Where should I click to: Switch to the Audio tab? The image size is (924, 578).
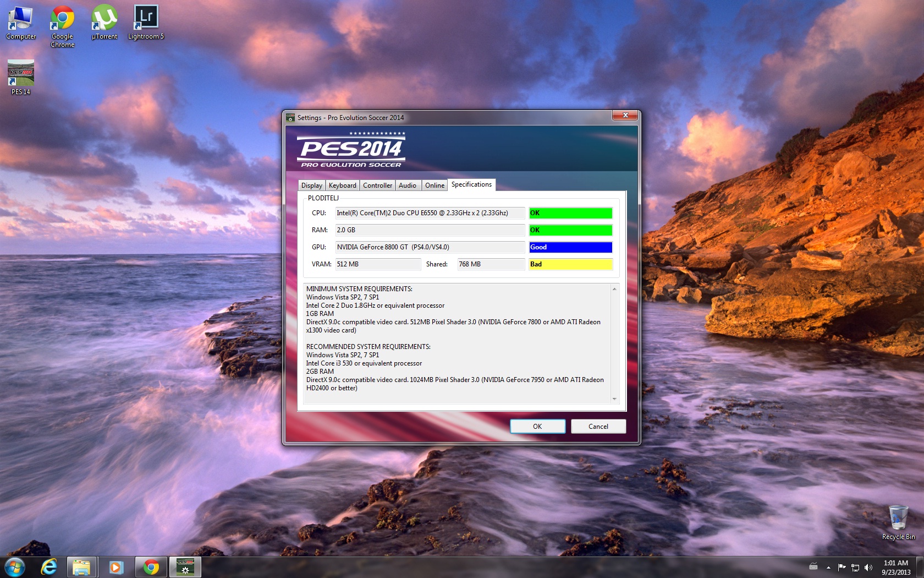click(408, 186)
